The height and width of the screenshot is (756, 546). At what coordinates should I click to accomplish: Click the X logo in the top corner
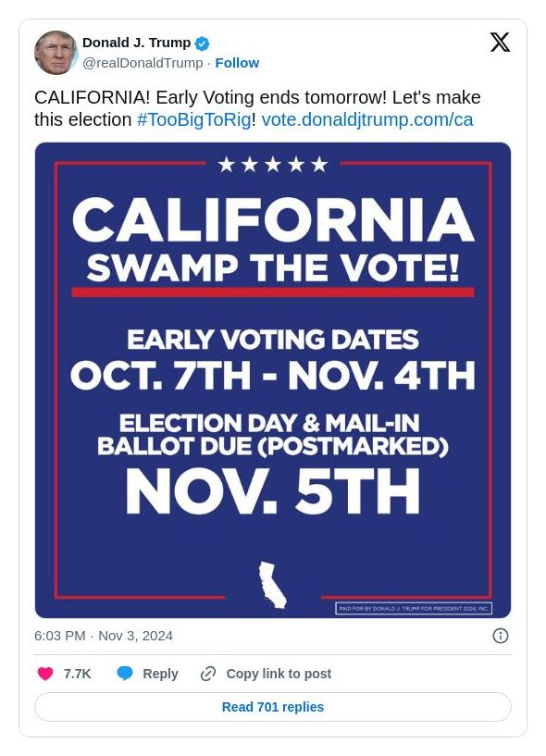(500, 43)
